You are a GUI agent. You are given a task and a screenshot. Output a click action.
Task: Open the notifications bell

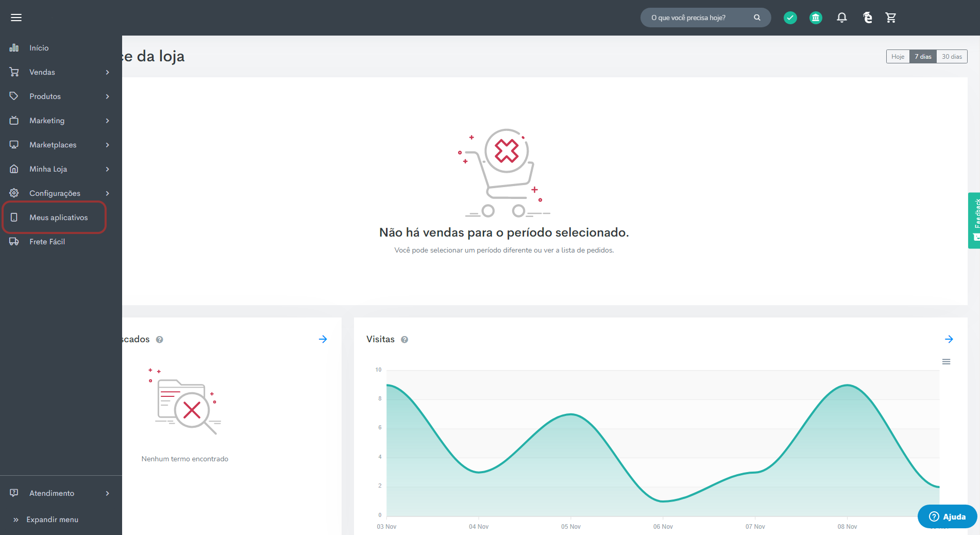(x=841, y=18)
